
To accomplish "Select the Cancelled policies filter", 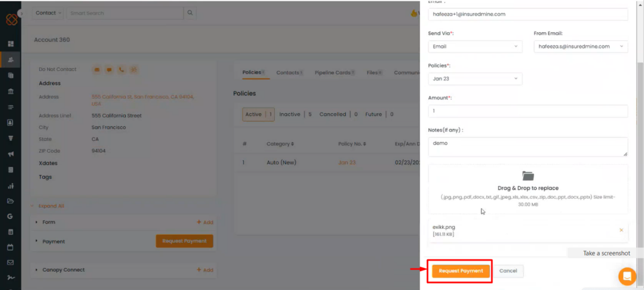I will tap(338, 114).
